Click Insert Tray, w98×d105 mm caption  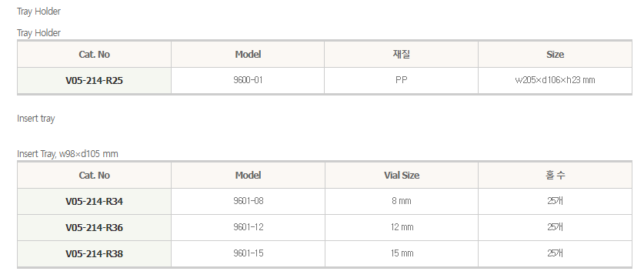[68, 154]
